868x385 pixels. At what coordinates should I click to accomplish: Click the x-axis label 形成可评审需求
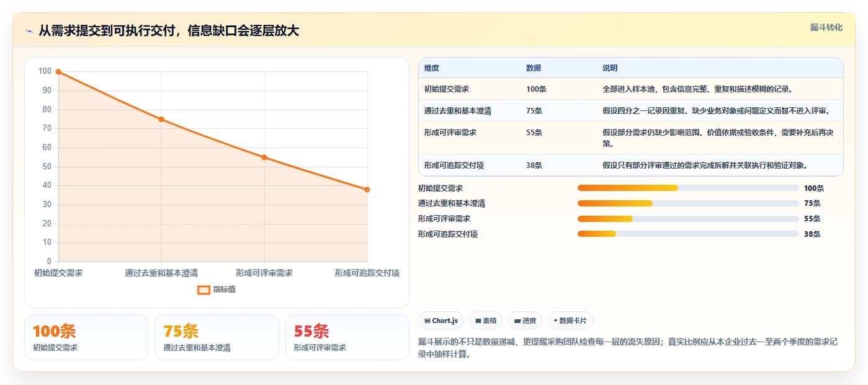point(264,273)
